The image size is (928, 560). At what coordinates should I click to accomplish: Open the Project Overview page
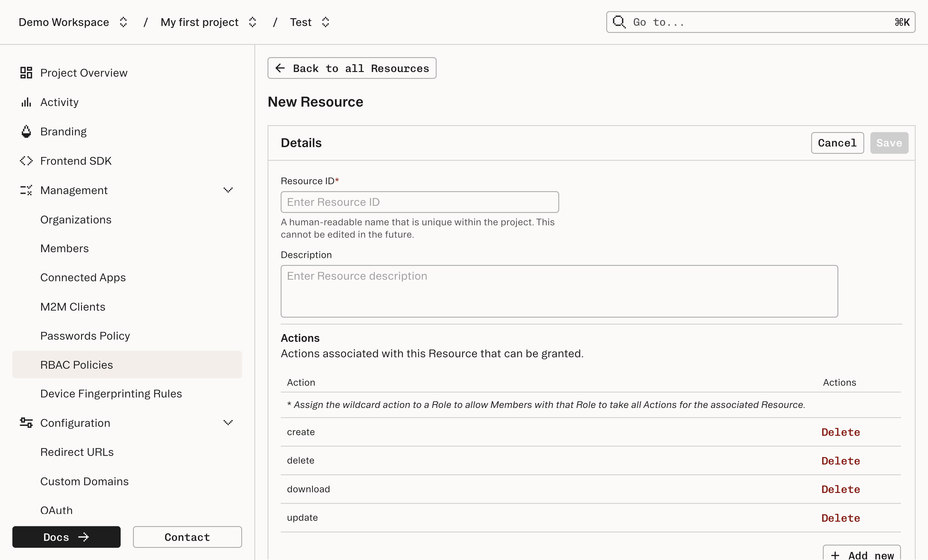point(84,72)
